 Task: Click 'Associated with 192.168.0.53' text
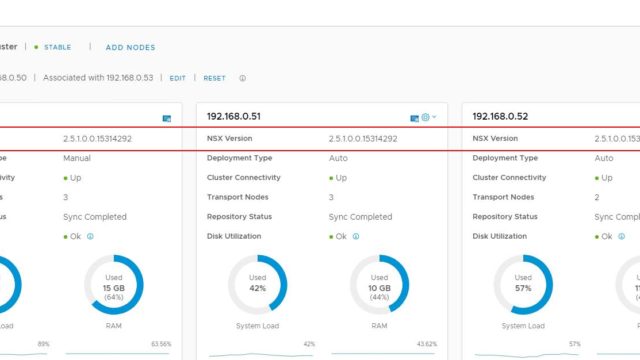[x=98, y=78]
